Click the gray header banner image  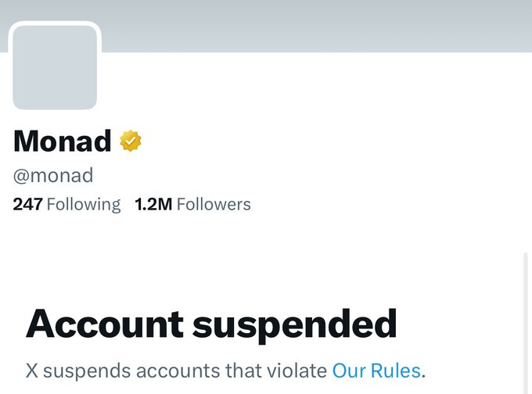click(x=313, y=25)
